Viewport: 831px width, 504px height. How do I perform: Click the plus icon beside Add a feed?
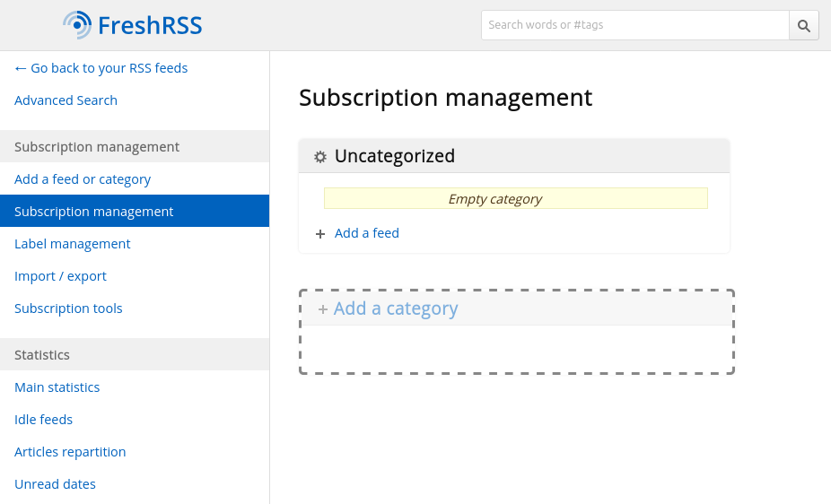pyautogui.click(x=320, y=234)
